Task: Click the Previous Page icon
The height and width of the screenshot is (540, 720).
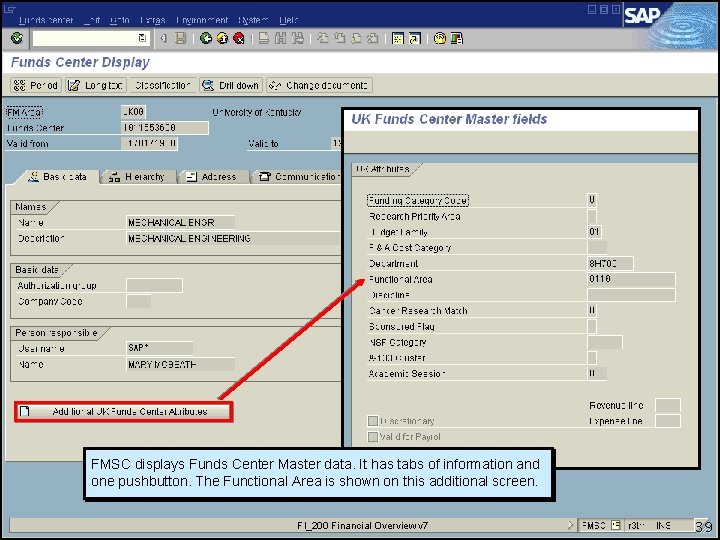Action: click(340, 38)
